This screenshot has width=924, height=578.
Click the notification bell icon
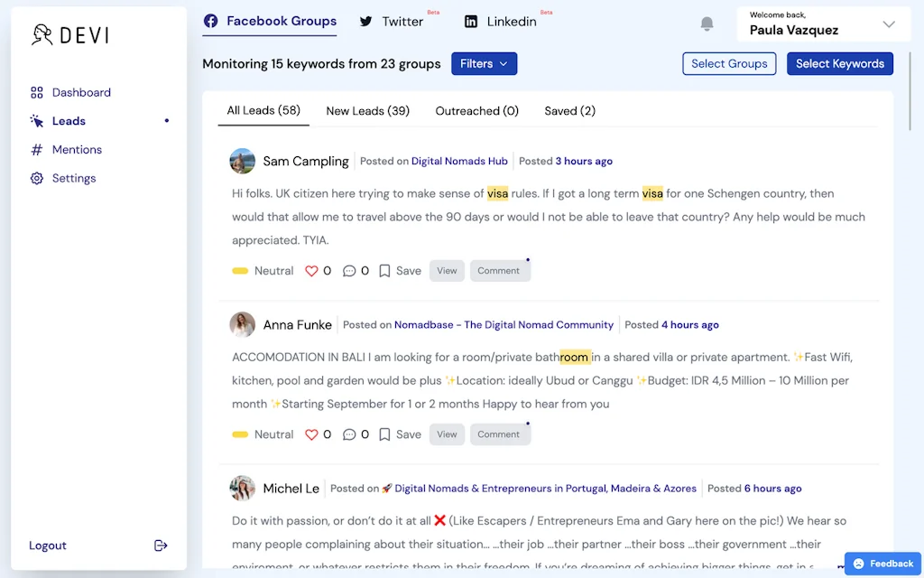[707, 24]
